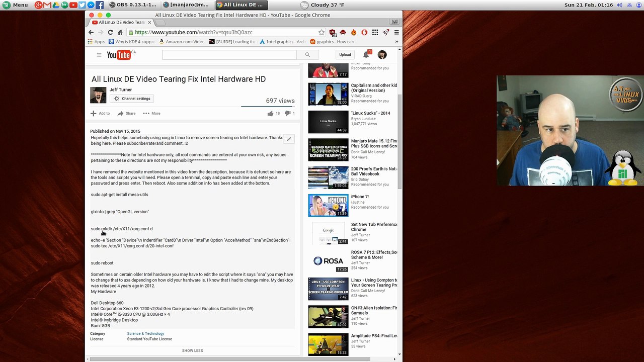644x362 pixels.
Task: Open Jeff Turner's channel avatar
Action: [x=98, y=95]
